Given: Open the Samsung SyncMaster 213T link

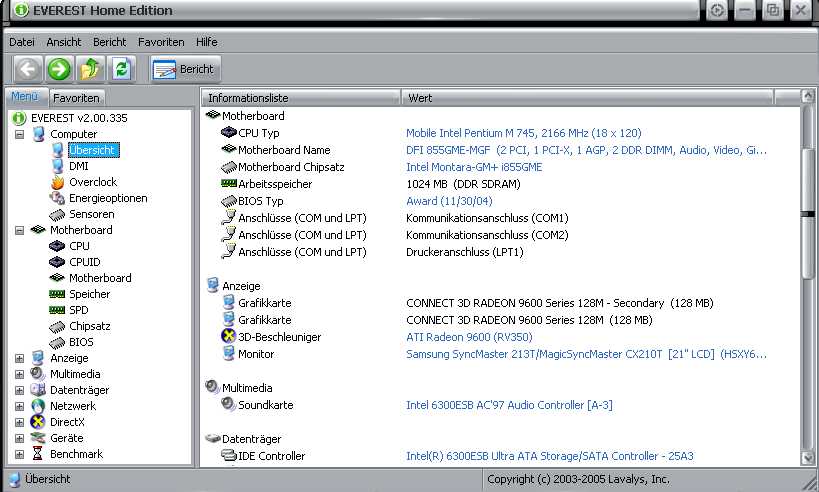Looking at the screenshot, I should tap(586, 354).
